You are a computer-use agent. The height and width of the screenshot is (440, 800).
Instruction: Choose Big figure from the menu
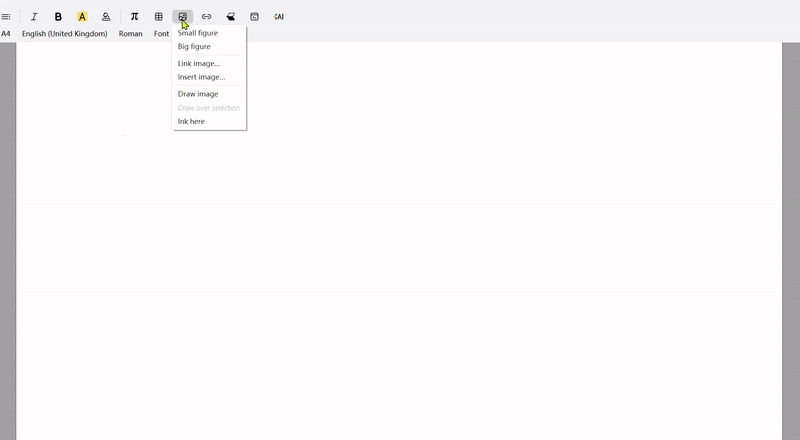[194, 46]
